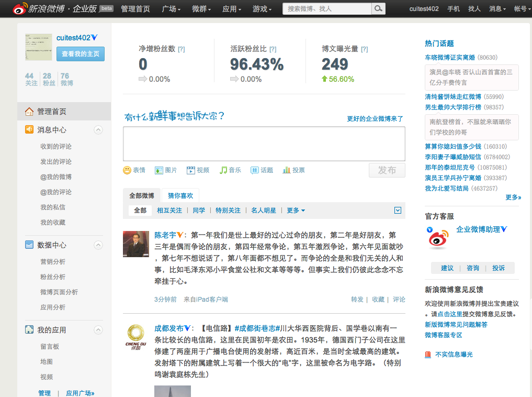Image resolution: width=532 pixels, height=397 pixels.
Task: Open hot topic 车晓微博证实离婚
Action: click(x=450, y=58)
